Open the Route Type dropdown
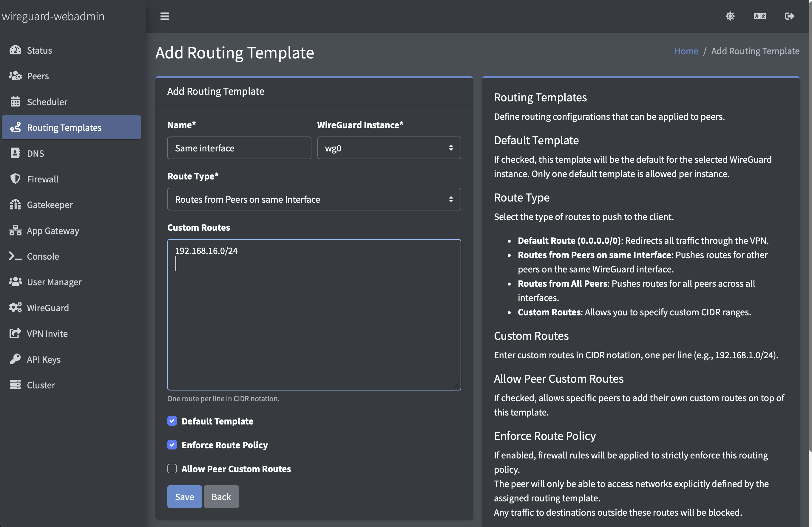The image size is (812, 527). (x=314, y=199)
